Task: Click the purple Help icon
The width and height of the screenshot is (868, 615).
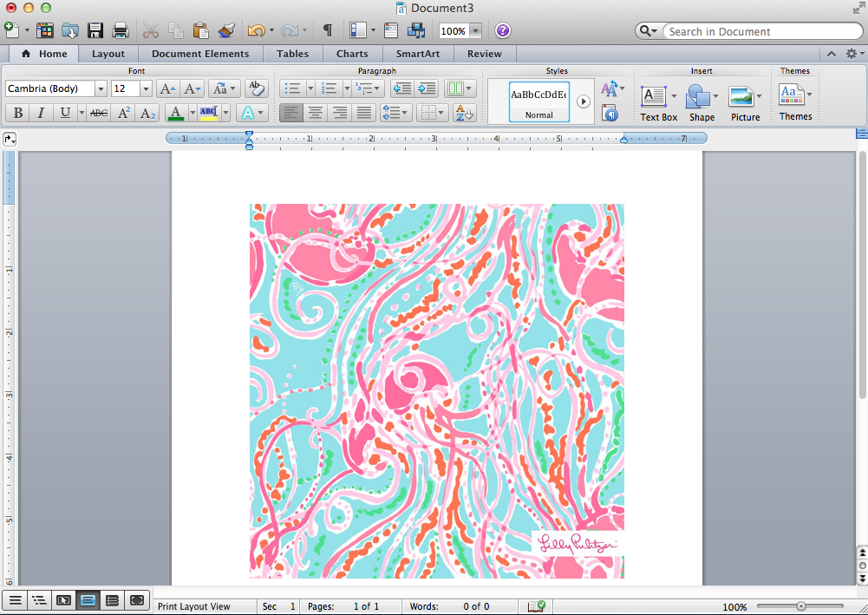Action: point(503,30)
